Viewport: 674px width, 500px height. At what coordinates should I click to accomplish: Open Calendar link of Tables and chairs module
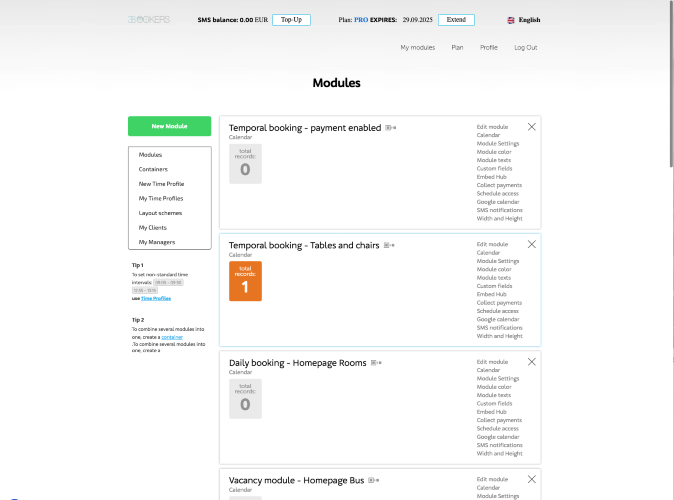(x=488, y=253)
